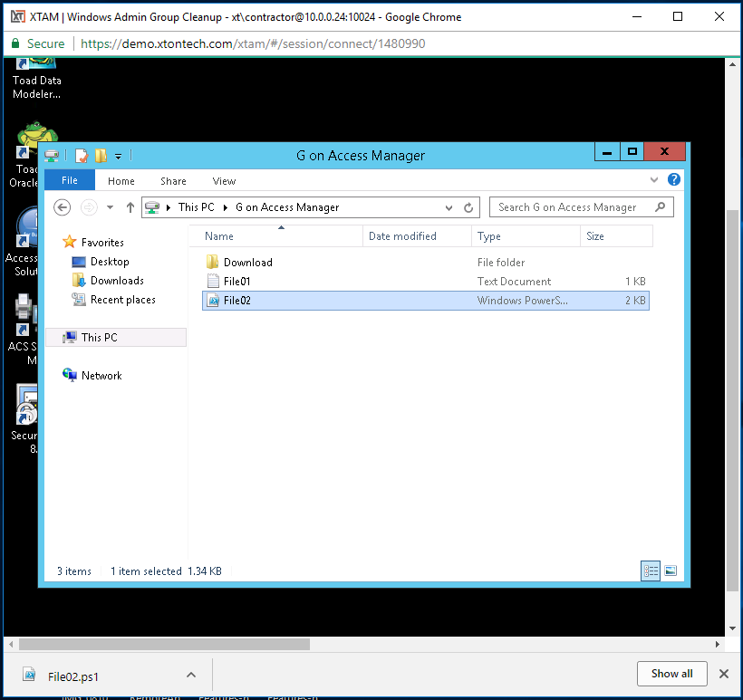This screenshot has width=743, height=700.
Task: Open Customize Quick Access Toolbar dropdown
Action: coord(118,157)
